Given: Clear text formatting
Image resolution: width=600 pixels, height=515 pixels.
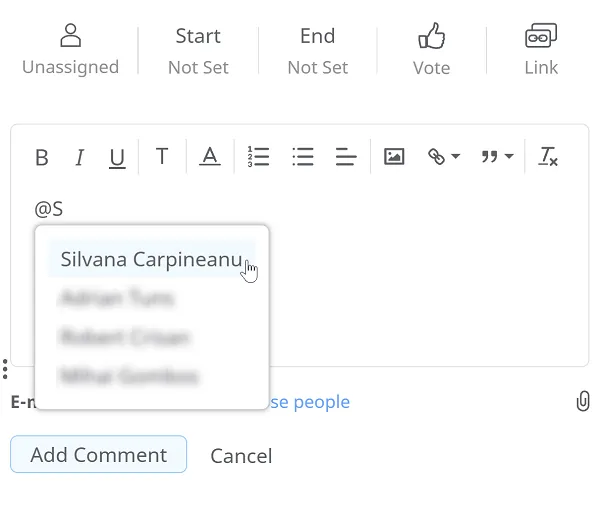Looking at the screenshot, I should [x=548, y=157].
